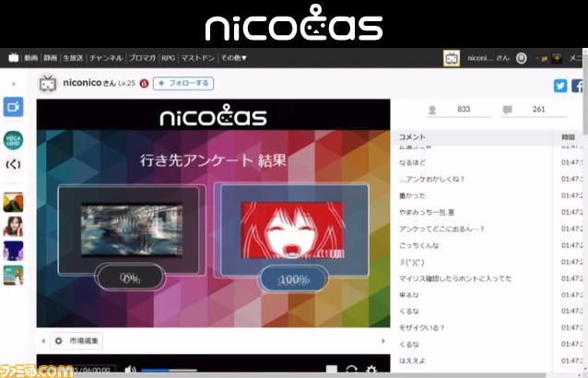Open the niconico さん broadcaster name
This screenshot has width=588, height=378.
[89, 83]
